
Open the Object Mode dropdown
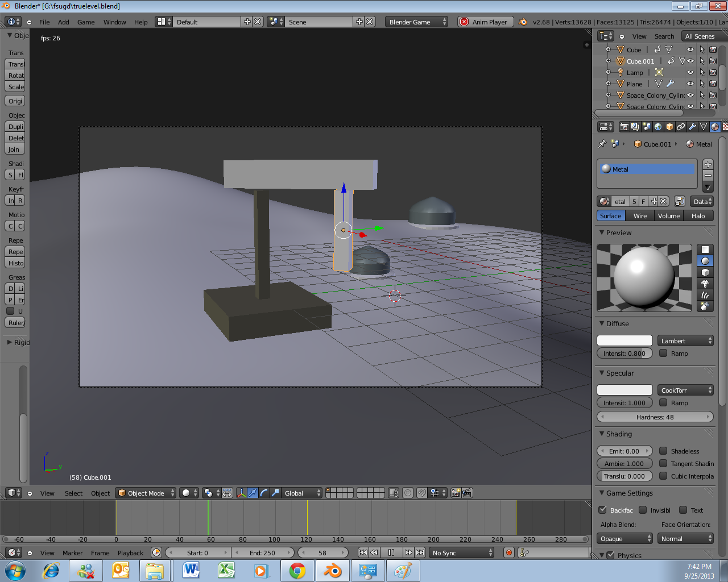146,493
